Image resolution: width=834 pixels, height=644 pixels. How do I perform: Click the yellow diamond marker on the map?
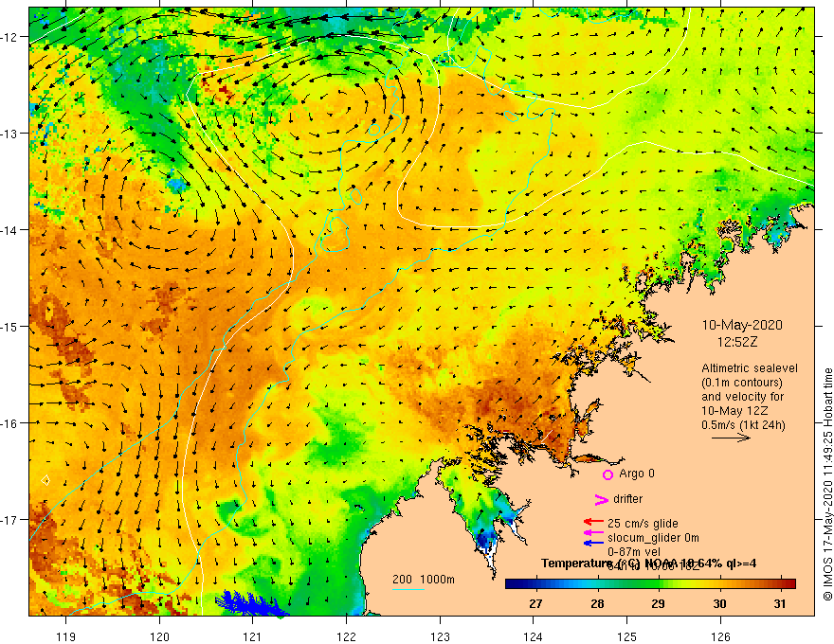[45, 480]
